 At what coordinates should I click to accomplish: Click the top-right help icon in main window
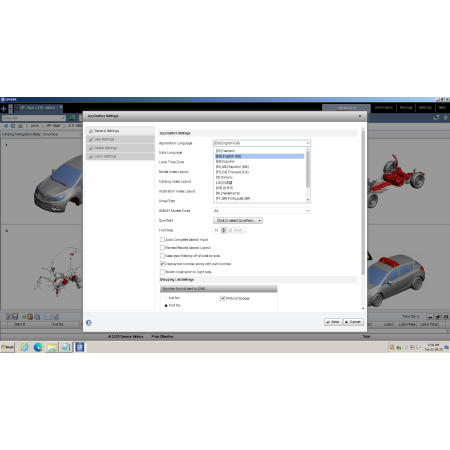pos(446,118)
